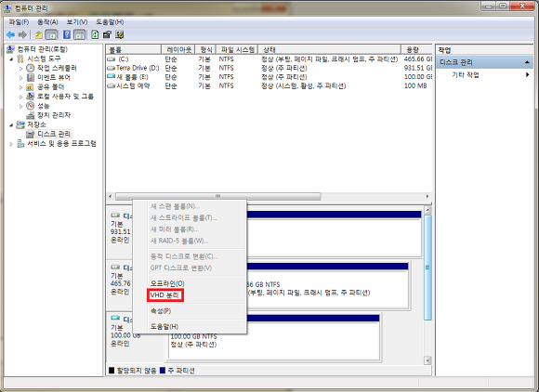Screen dimensions: 539x392
Task: Click the disk settings toolbar icon
Action: pos(120,34)
